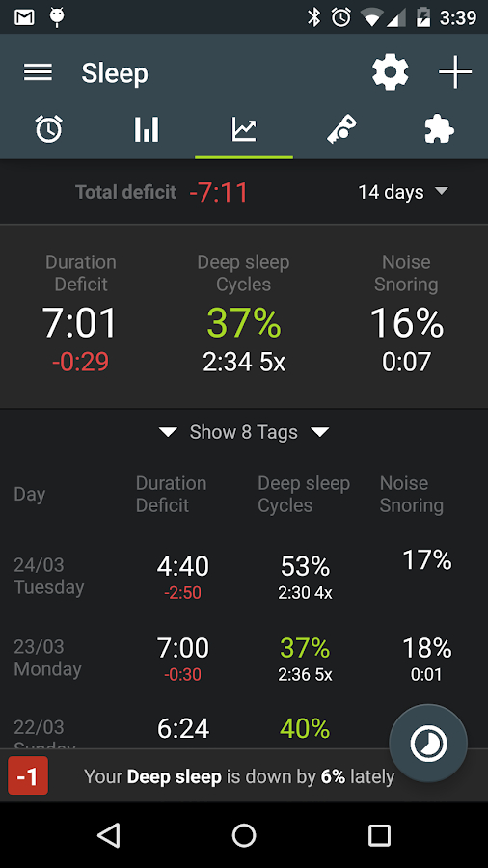Open the noise recording tab icon
488x868 pixels.
341,129
